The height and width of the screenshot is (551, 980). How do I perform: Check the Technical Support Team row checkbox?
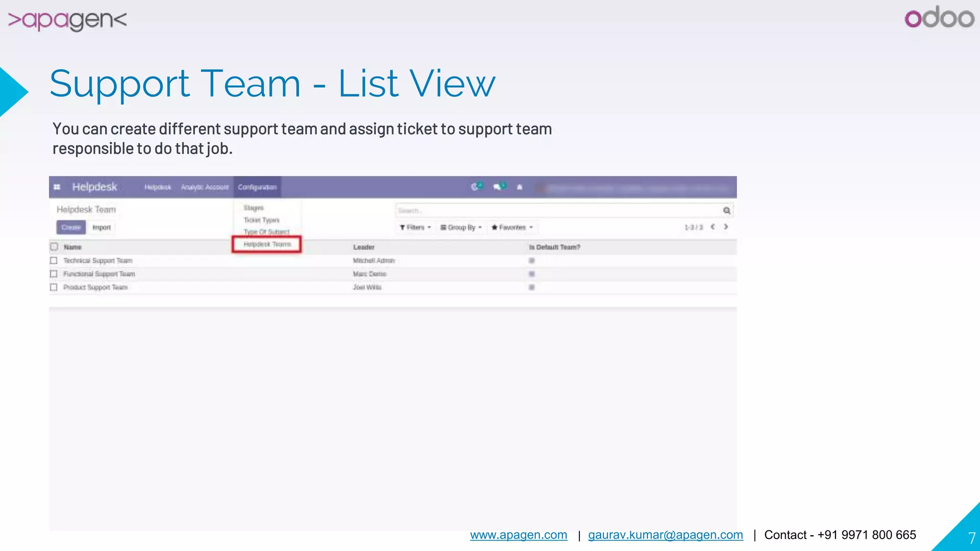(54, 261)
